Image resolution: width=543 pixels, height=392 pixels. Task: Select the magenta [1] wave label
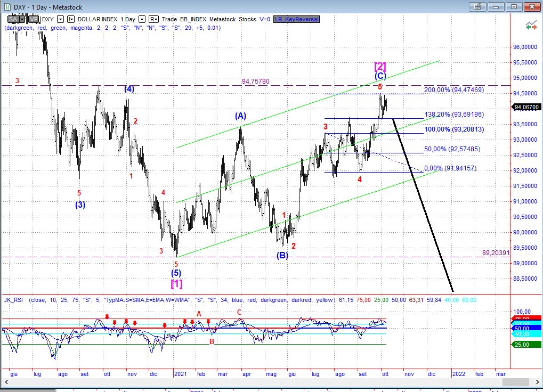tap(176, 284)
